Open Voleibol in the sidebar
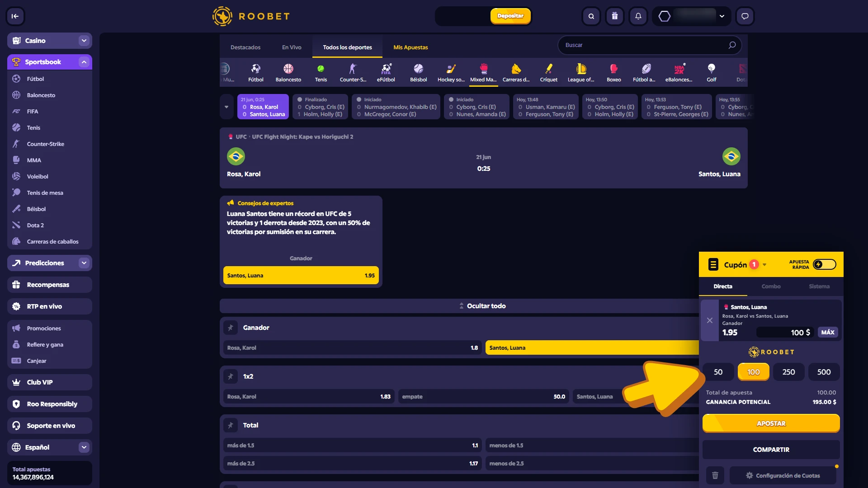The height and width of the screenshot is (488, 868). pyautogui.click(x=50, y=176)
